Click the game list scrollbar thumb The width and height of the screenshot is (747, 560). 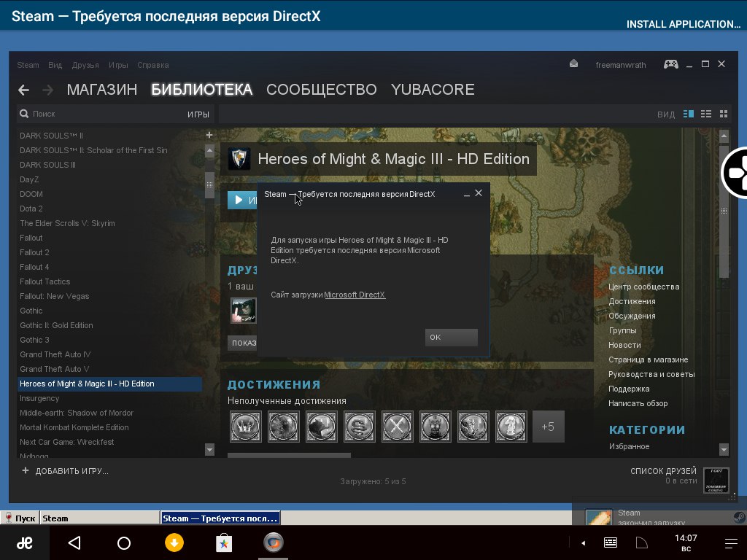(x=209, y=184)
